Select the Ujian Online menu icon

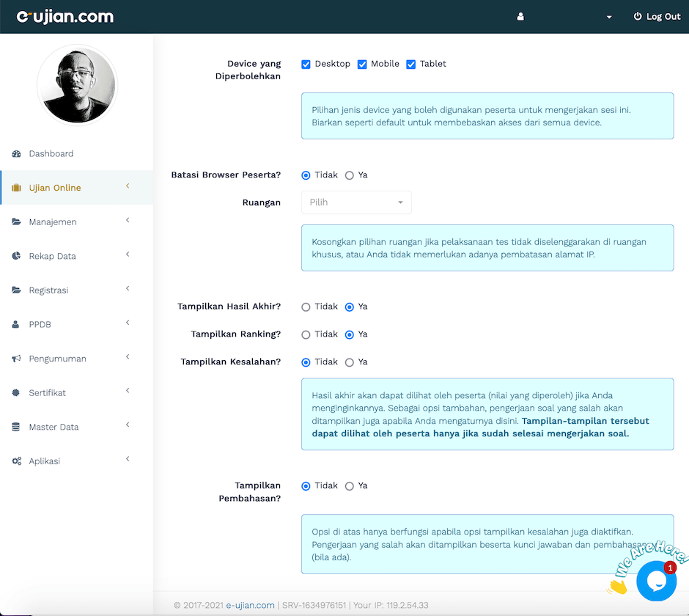[16, 188]
